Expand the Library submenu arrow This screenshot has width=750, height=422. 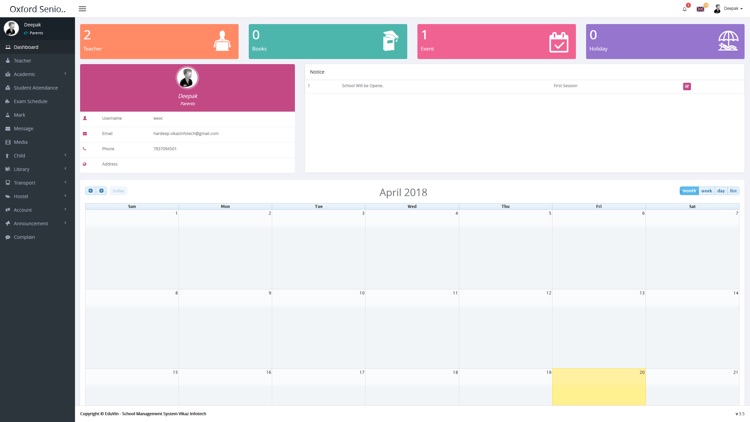(x=65, y=168)
